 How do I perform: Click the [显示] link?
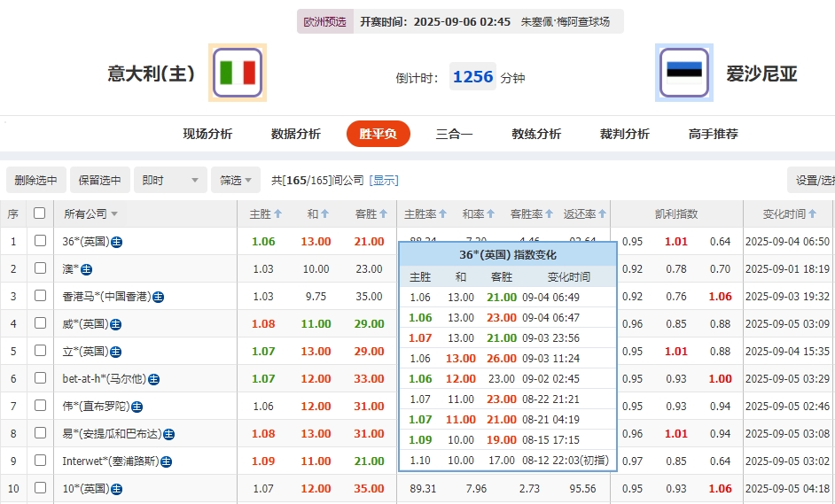tap(384, 180)
